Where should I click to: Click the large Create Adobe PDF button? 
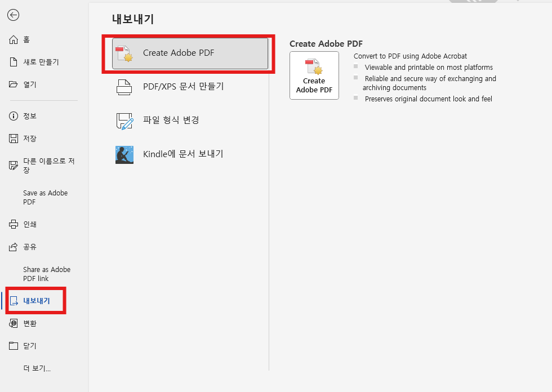[314, 75]
